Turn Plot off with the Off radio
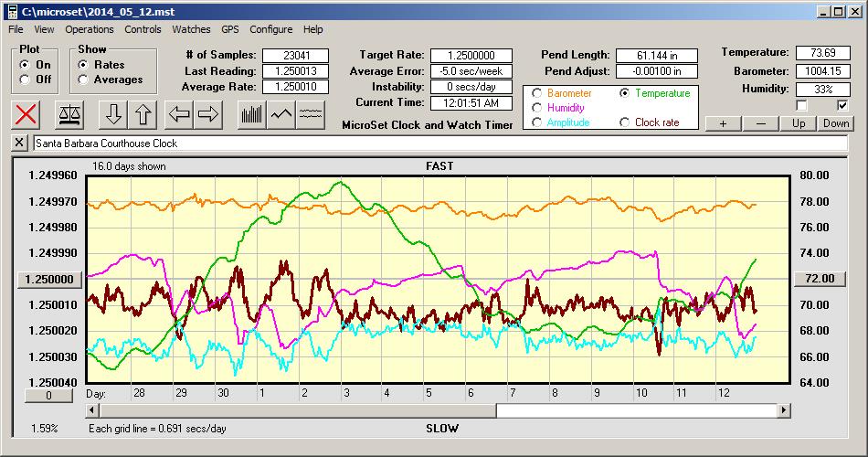Screen dimensions: 868x457 tap(25, 80)
